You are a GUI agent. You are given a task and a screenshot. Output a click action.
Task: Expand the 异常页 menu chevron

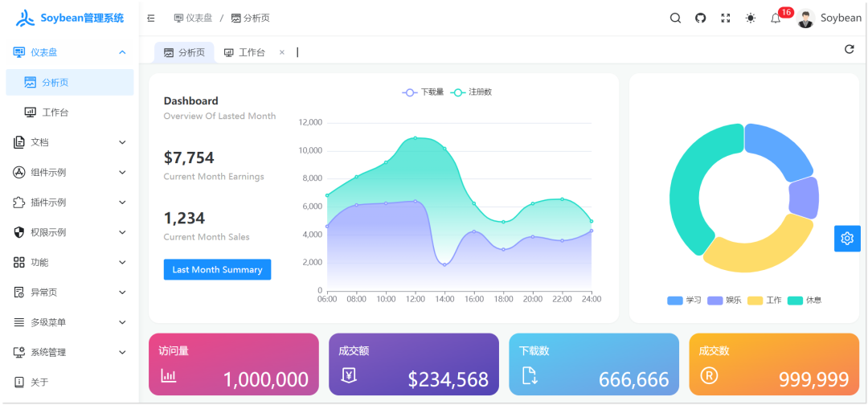click(123, 292)
